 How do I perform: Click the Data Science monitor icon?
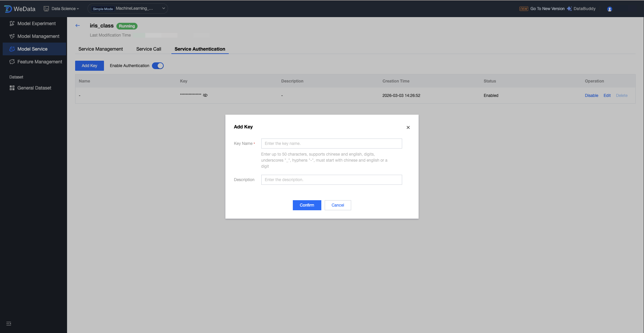click(x=46, y=9)
